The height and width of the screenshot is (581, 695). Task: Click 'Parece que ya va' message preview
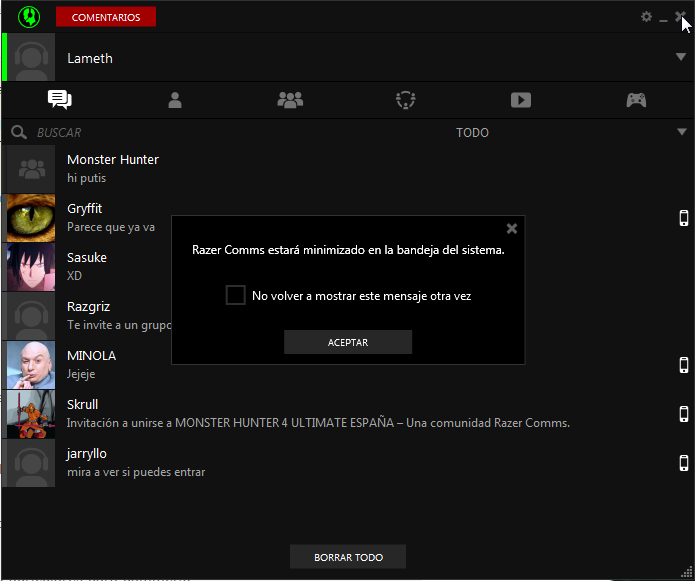coord(111,227)
